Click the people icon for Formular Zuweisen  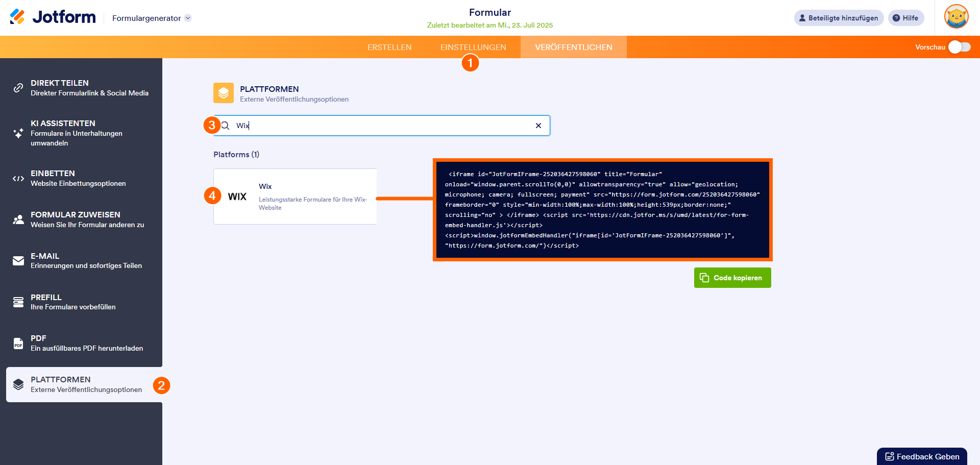click(x=18, y=219)
